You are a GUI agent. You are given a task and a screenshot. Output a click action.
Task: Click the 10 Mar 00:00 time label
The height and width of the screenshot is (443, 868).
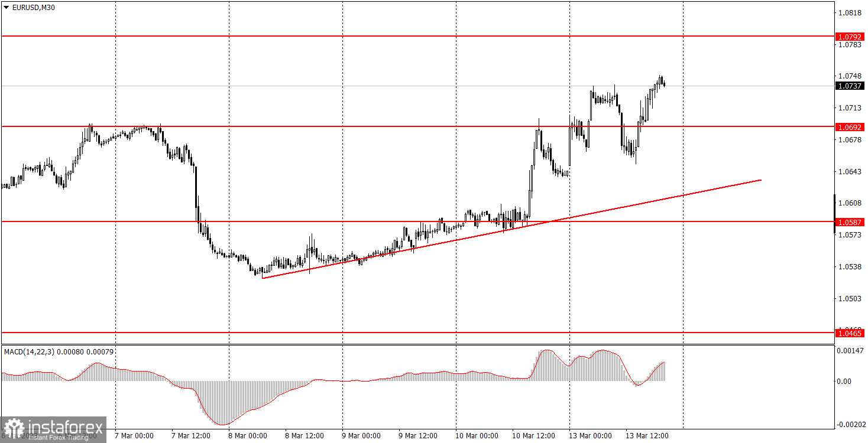(476, 436)
